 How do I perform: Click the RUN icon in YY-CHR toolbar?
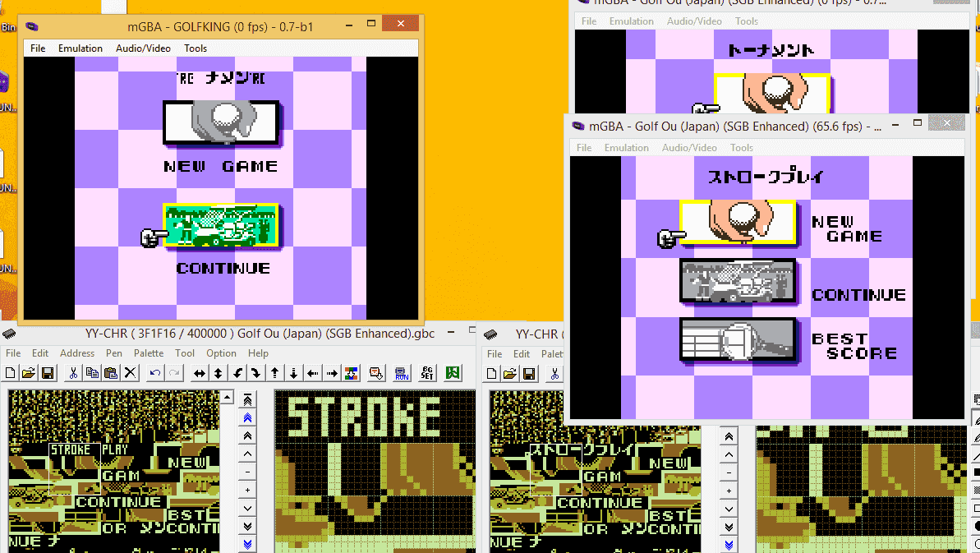tap(402, 373)
